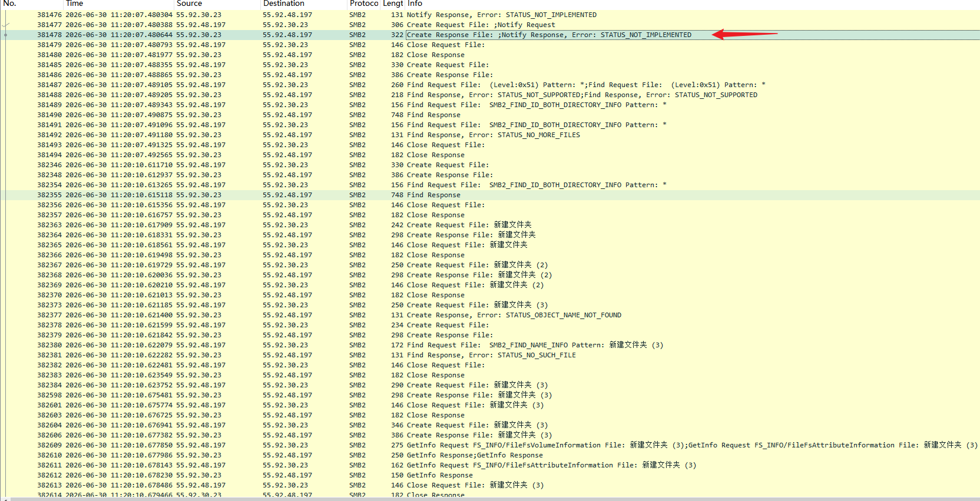Sort by the Protocol column header
Viewport: 980px width, 501px height.
pyautogui.click(x=363, y=4)
